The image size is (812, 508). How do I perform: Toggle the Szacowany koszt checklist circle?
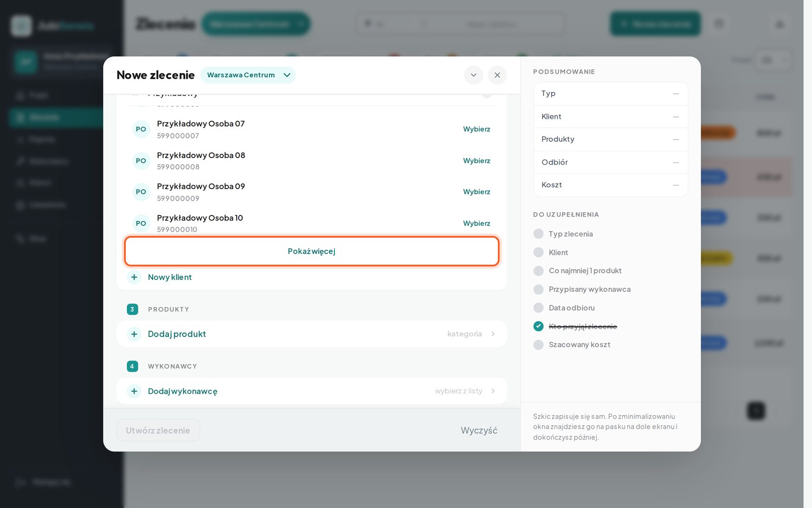(538, 344)
